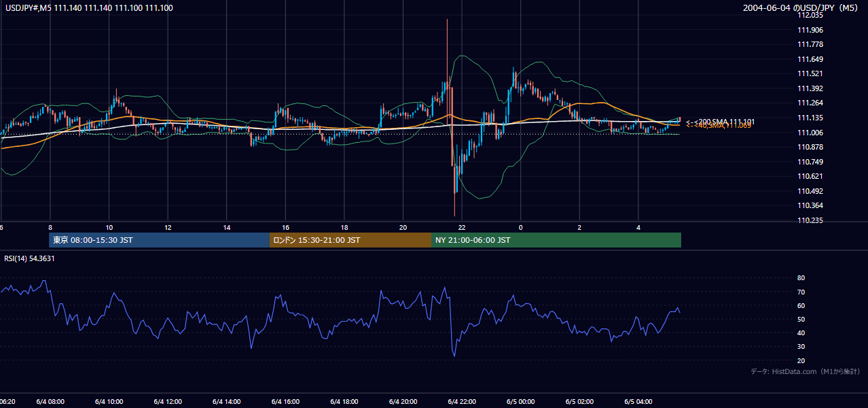Click the 6/5 00:00 date axis label
Viewport: 868px width, 408px height.
point(521,401)
